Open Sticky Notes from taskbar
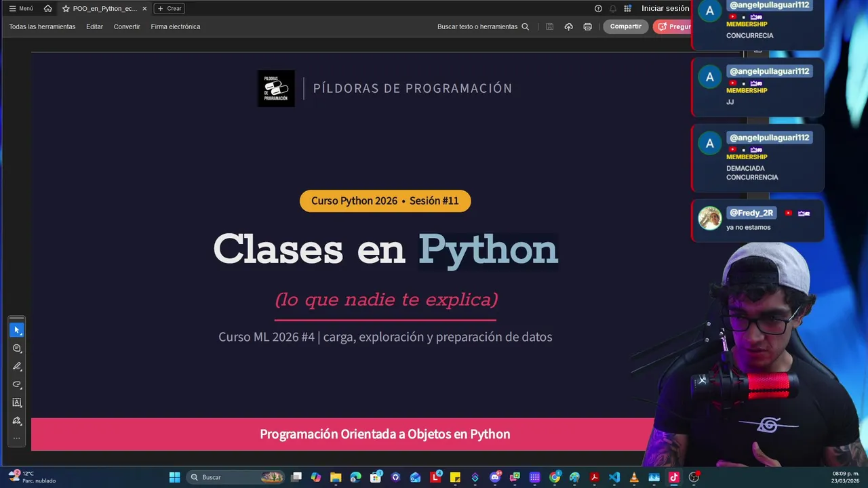868x488 pixels. [455, 477]
